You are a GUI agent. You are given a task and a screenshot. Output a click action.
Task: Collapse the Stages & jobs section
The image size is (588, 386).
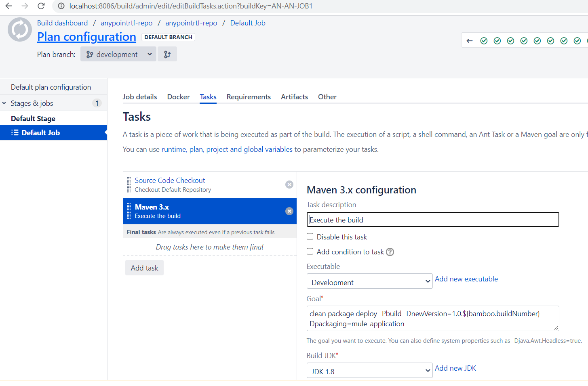coord(4,103)
